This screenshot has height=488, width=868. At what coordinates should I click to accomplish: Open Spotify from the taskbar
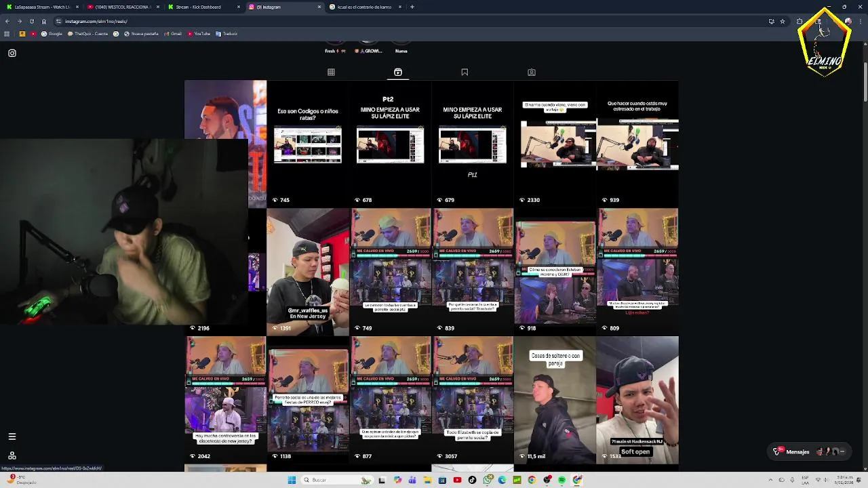coord(562,480)
